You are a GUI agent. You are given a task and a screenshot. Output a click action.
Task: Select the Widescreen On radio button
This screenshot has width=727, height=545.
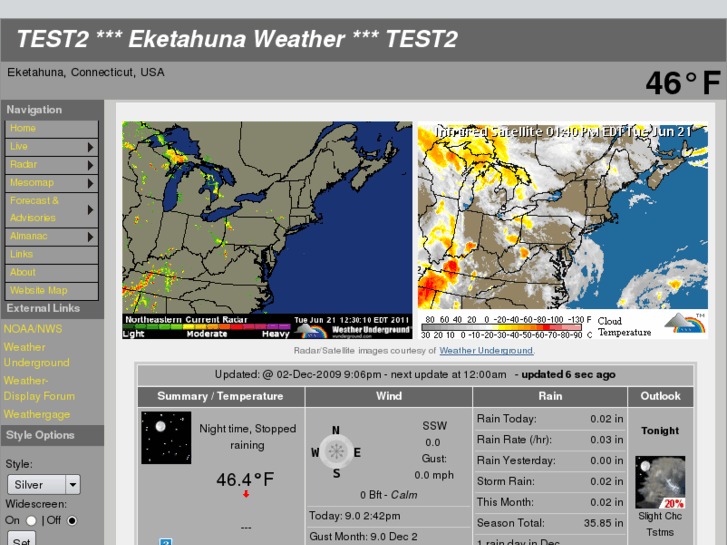pos(31,521)
